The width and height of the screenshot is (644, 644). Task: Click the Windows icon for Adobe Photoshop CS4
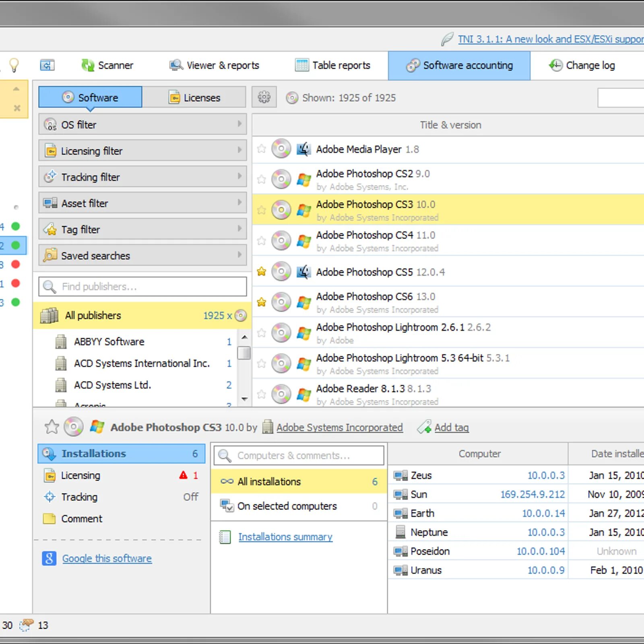point(303,241)
